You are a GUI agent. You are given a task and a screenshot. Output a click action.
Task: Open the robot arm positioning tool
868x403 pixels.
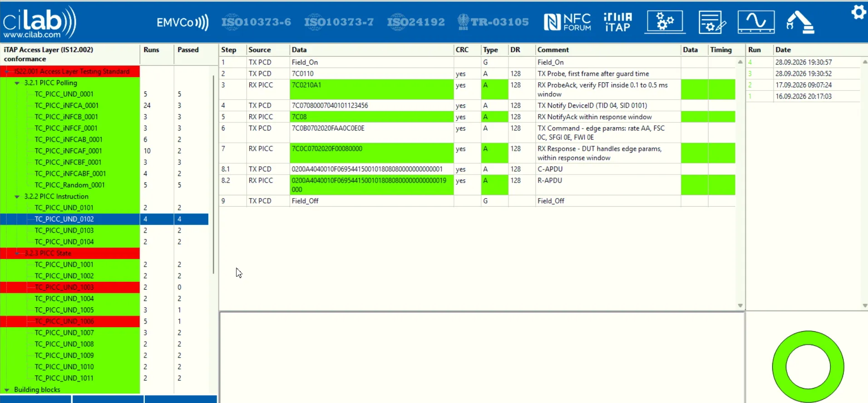pyautogui.click(x=800, y=22)
